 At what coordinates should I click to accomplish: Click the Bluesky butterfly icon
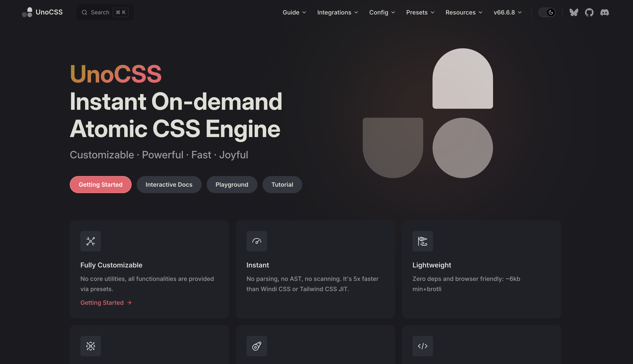tap(574, 12)
